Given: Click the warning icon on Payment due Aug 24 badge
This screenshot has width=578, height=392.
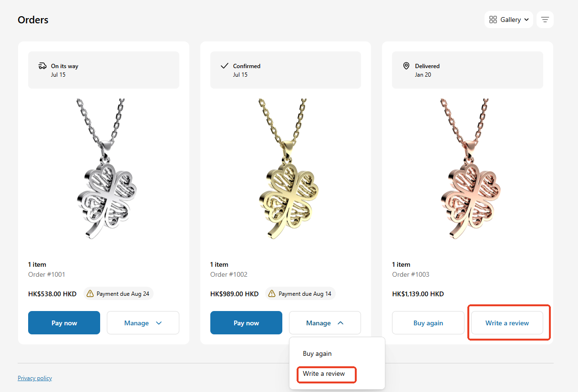Looking at the screenshot, I should click(90, 293).
